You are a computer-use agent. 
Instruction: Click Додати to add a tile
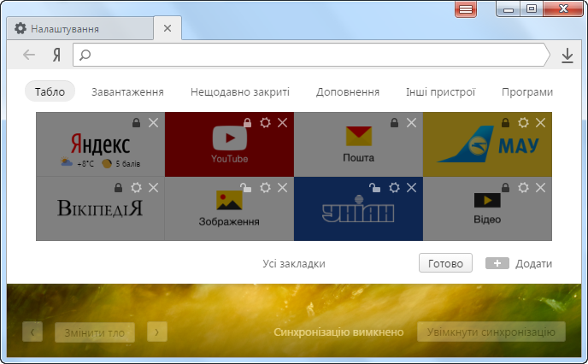tap(519, 263)
